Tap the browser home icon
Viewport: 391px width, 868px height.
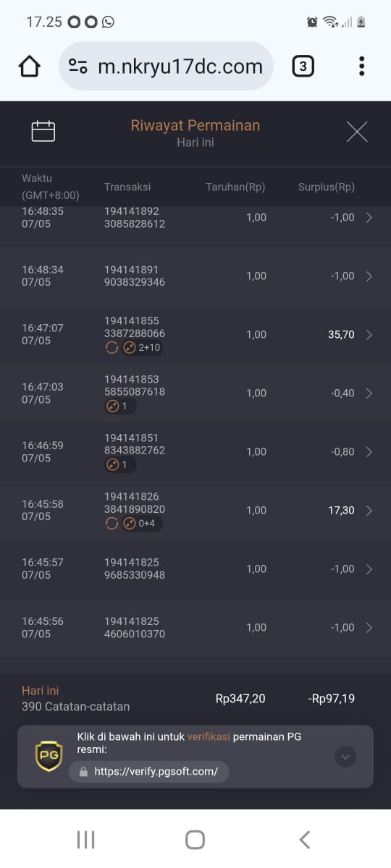click(29, 67)
